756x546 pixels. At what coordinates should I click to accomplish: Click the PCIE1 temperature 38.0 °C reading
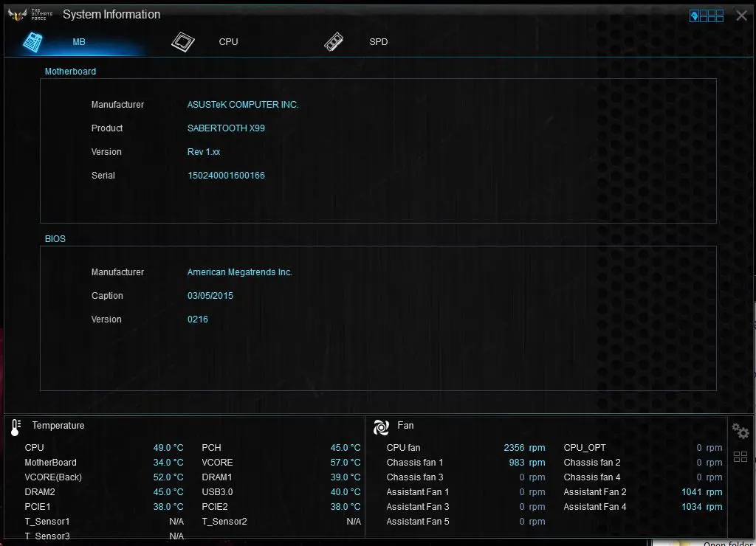168,507
